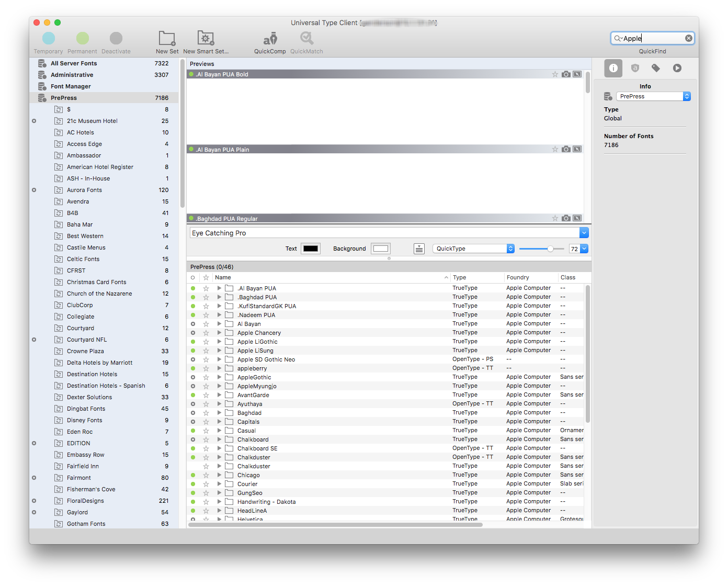The image size is (728, 586).
Task: Toggle activation of Chicago
Action: pyautogui.click(x=193, y=475)
